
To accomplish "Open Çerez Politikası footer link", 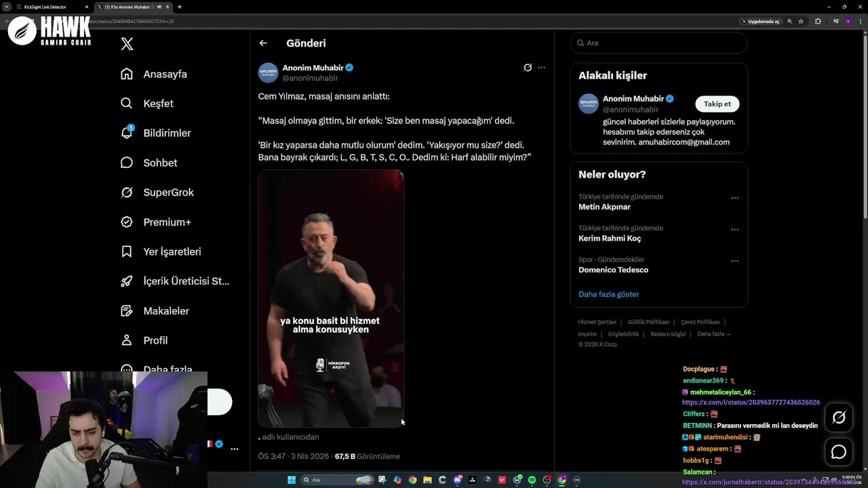I will pos(701,322).
